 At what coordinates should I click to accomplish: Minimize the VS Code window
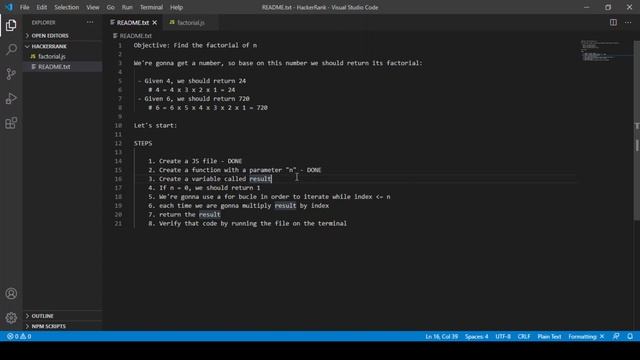coord(587,7)
